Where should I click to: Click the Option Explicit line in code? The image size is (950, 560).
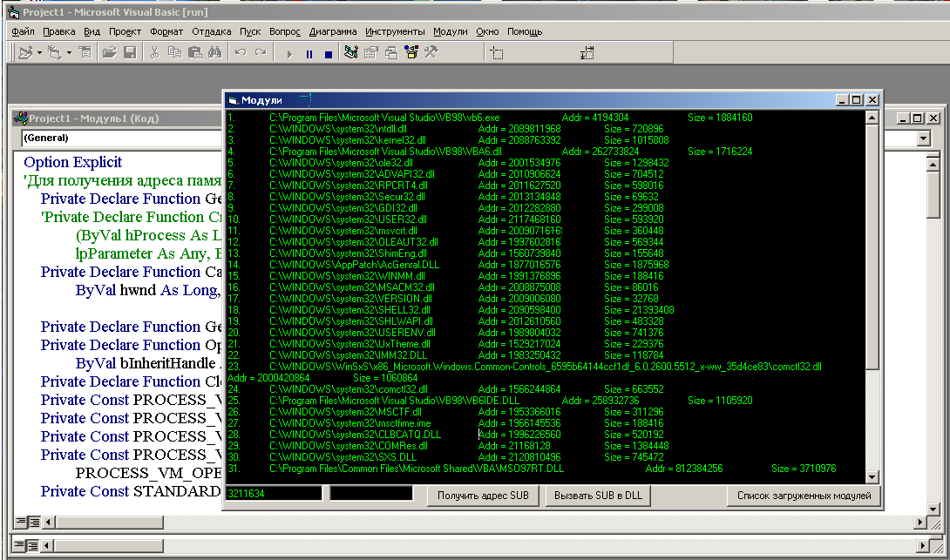[72, 162]
